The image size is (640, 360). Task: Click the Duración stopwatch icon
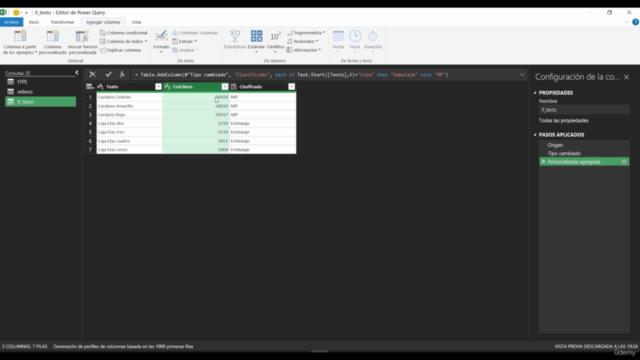click(373, 36)
